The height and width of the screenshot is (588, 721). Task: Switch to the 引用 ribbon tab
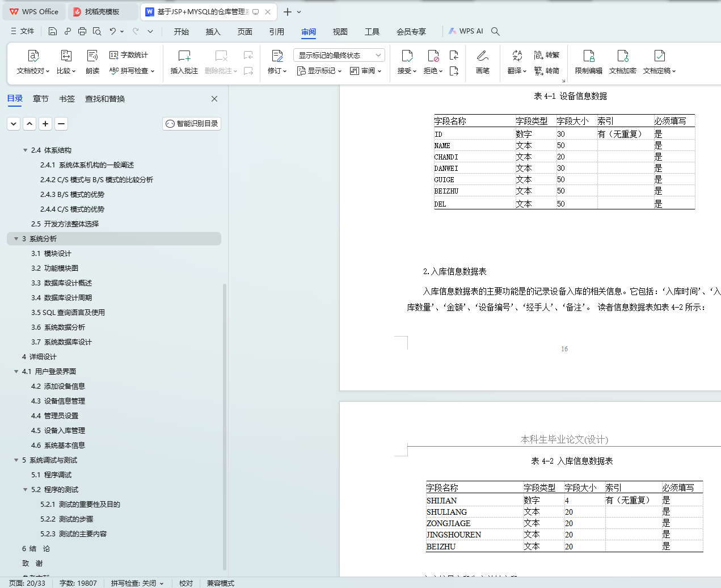pyautogui.click(x=277, y=32)
